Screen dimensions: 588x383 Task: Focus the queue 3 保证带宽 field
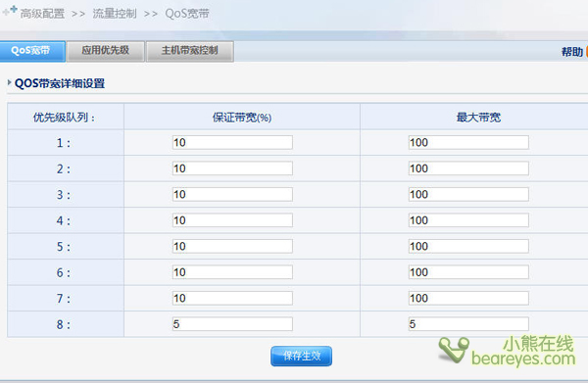[x=232, y=194]
